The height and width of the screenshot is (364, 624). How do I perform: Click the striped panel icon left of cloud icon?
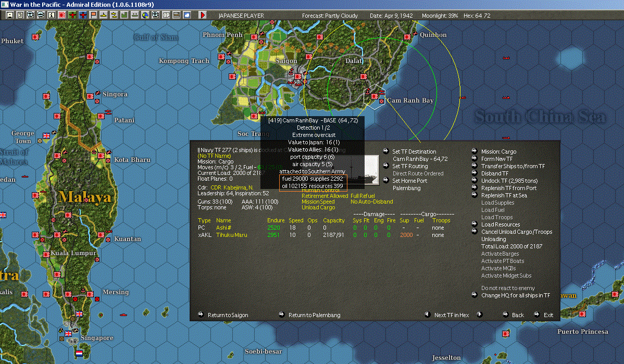click(176, 15)
